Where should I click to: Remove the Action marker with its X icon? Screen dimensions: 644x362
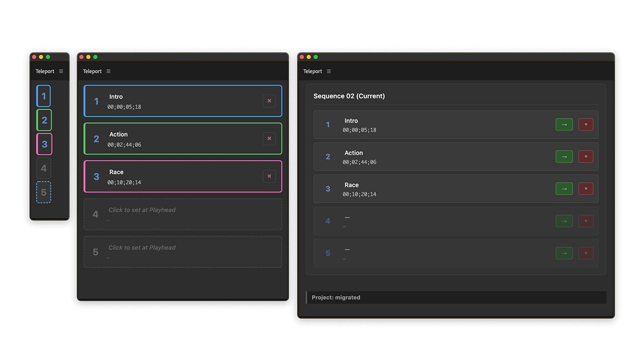click(x=269, y=139)
